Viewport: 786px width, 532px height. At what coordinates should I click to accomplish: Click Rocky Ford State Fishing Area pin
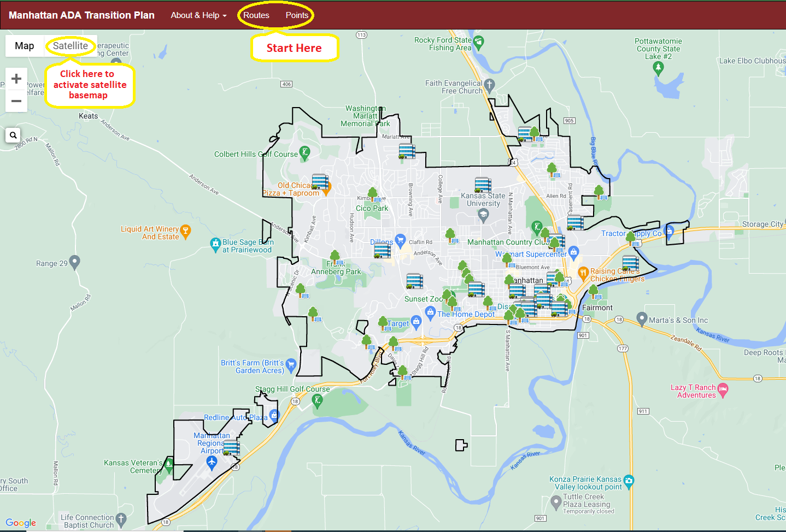click(x=478, y=43)
